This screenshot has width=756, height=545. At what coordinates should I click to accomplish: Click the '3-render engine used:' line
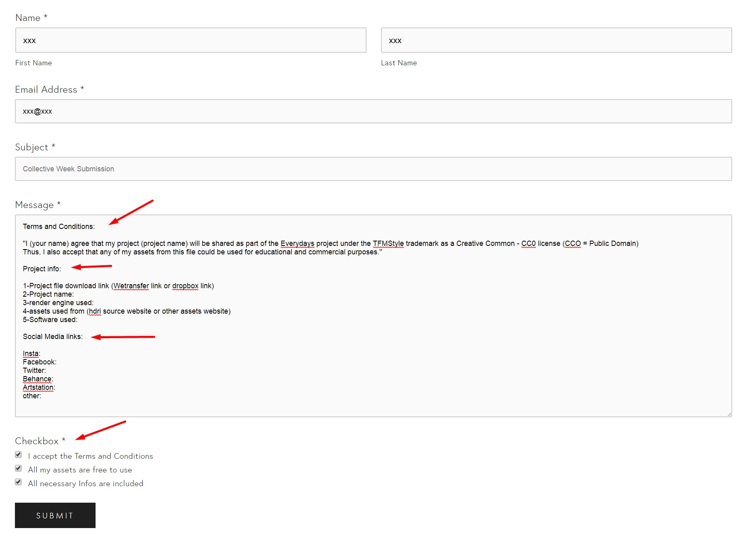coord(58,303)
